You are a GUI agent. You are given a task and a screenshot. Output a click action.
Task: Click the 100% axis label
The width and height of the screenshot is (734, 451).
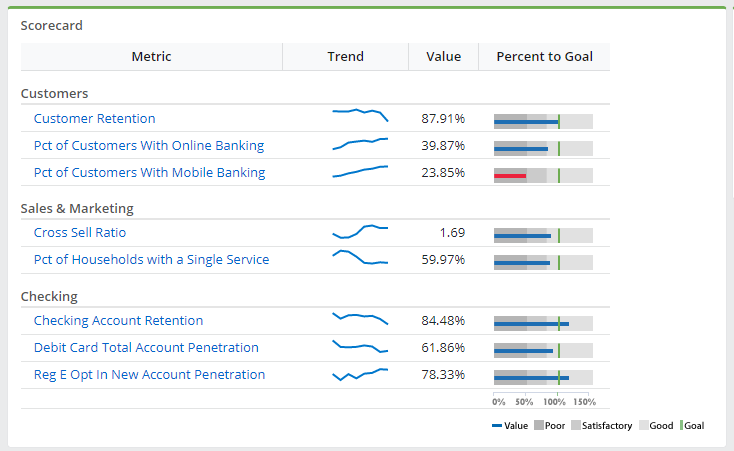pos(555,402)
